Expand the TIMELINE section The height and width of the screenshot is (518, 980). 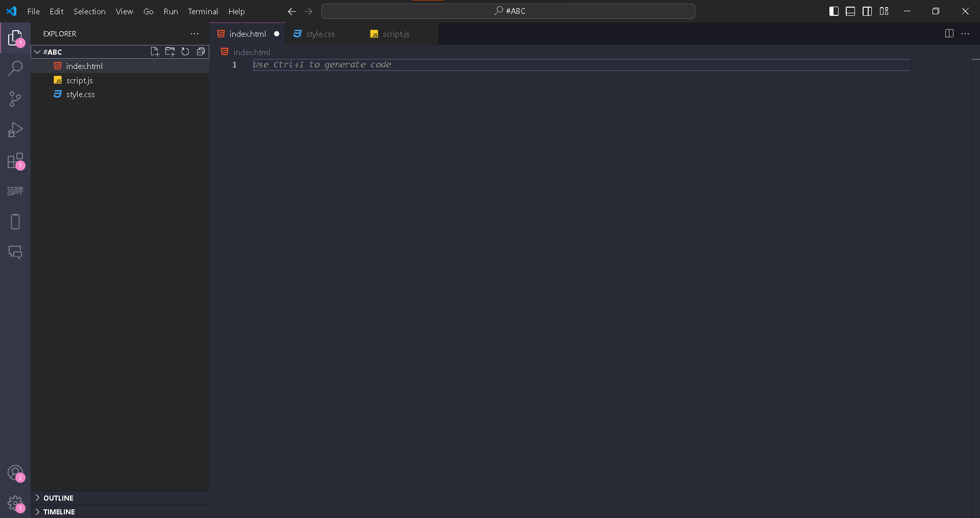coord(120,511)
